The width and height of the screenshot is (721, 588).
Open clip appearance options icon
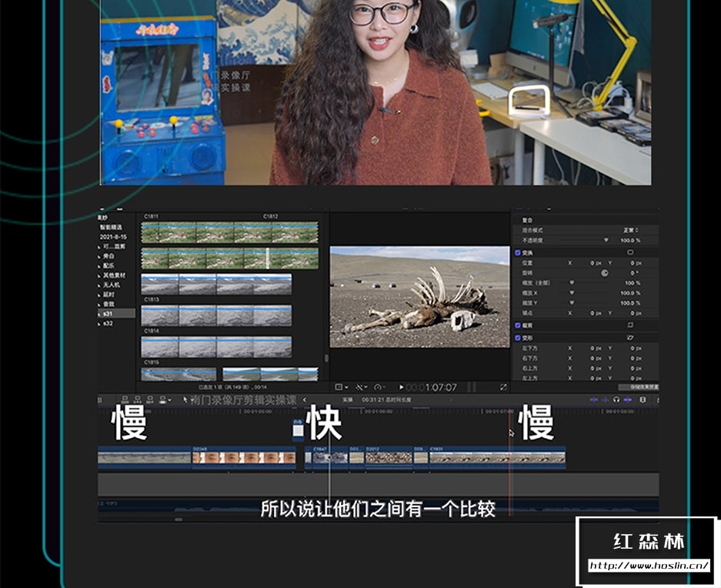[x=643, y=399]
